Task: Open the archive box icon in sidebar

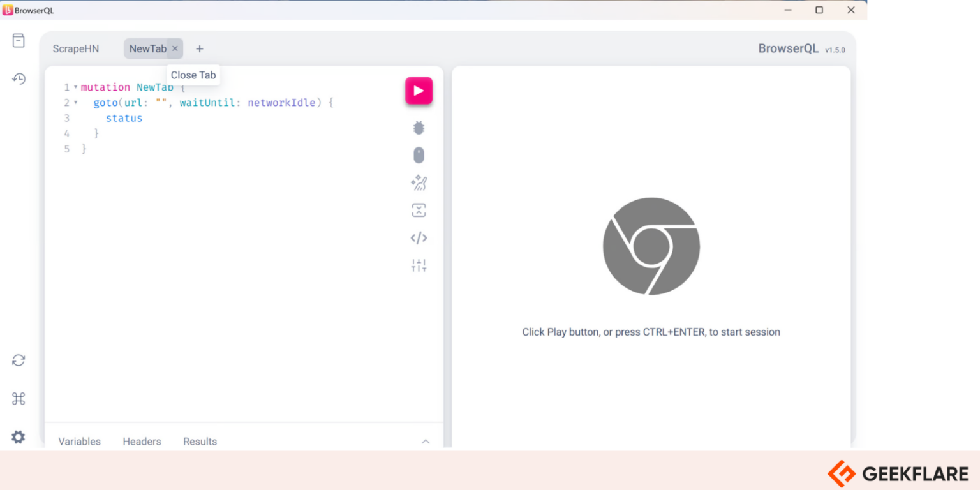Action: point(19,41)
